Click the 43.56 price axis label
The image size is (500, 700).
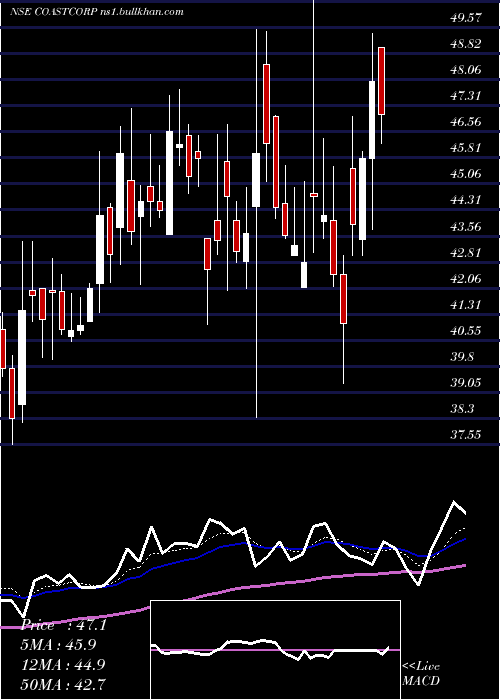[466, 227]
